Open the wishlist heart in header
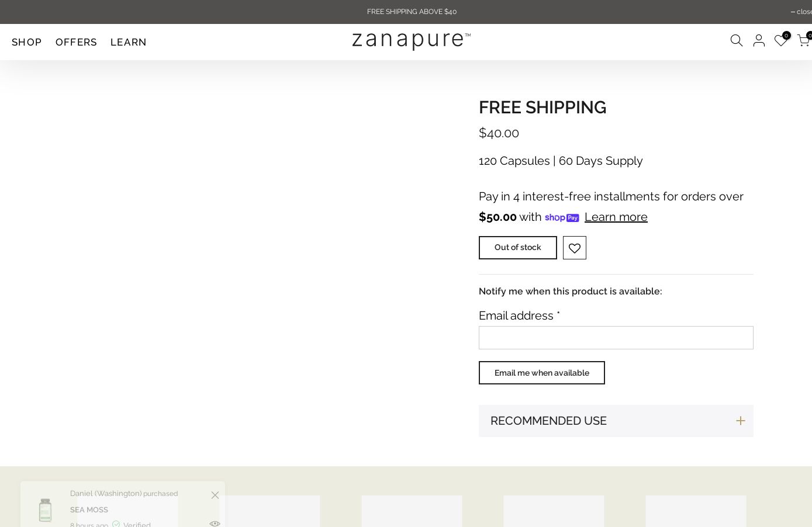 coord(780,41)
